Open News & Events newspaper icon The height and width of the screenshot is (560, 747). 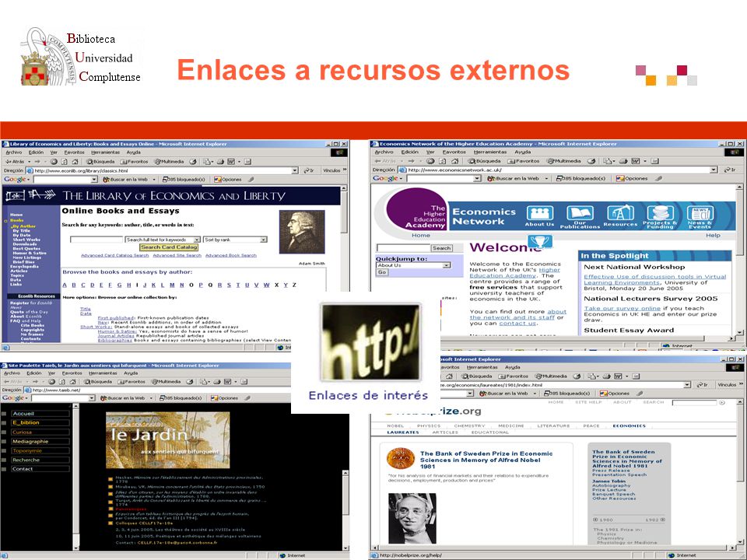tap(700, 212)
